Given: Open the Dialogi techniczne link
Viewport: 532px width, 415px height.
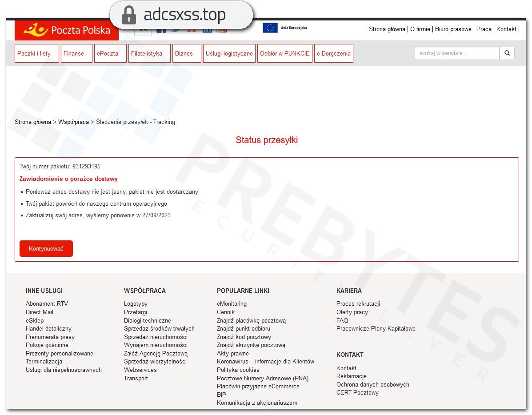Looking at the screenshot, I should click(147, 321).
